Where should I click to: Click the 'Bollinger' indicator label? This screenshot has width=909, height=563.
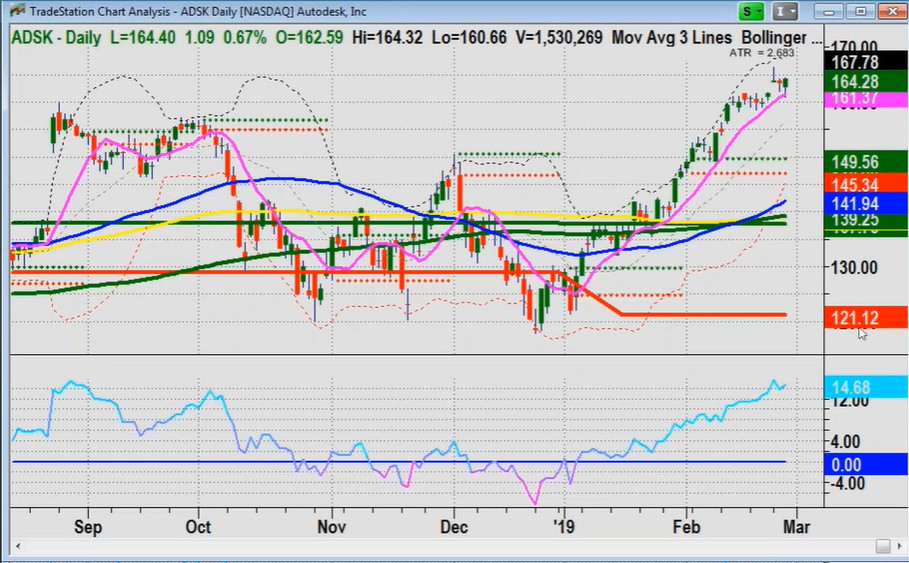(774, 38)
